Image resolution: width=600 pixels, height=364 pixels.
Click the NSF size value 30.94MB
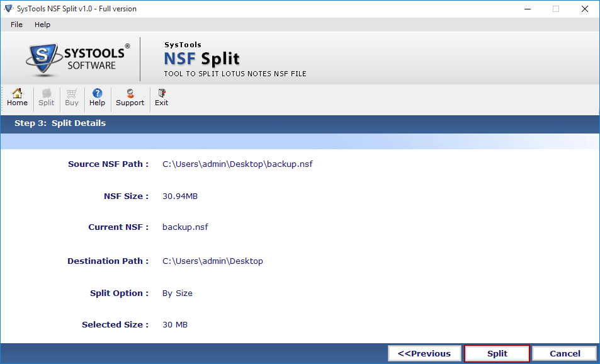[x=180, y=196]
